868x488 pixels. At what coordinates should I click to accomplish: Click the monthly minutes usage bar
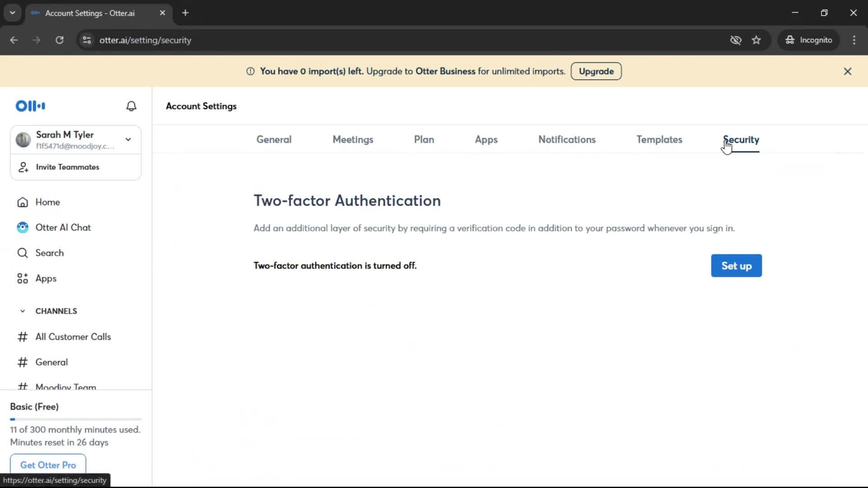[76, 419]
